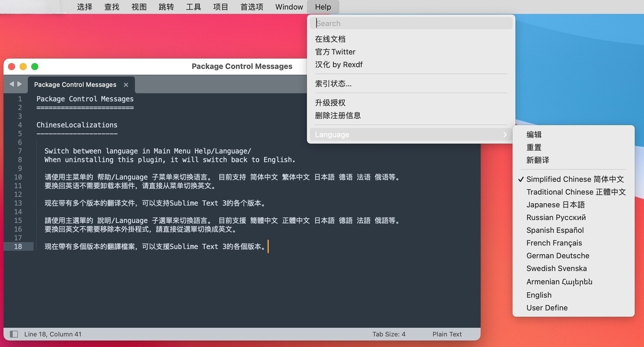Focus the Help menu Search field
Image resolution: width=644 pixels, height=347 pixels.
click(x=411, y=23)
